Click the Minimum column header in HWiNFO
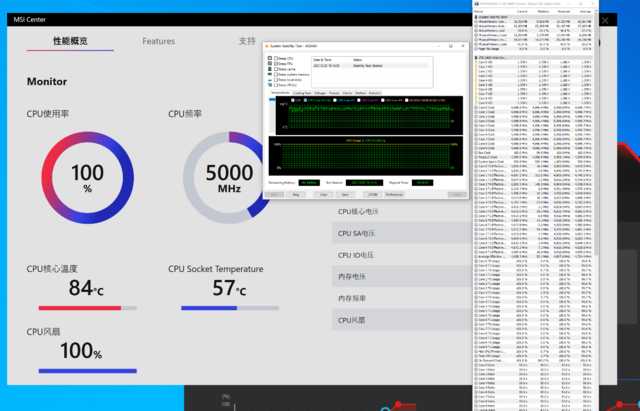This screenshot has height=411, width=640. pyautogui.click(x=543, y=11)
